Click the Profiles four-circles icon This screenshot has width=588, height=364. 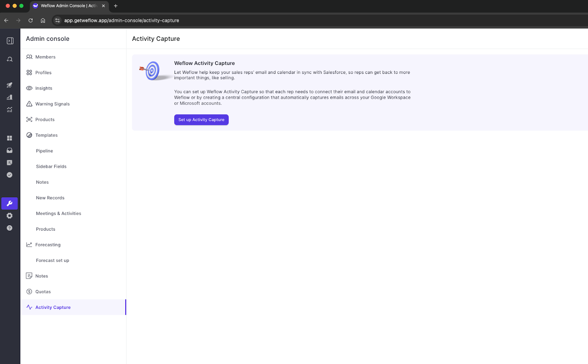tap(29, 72)
